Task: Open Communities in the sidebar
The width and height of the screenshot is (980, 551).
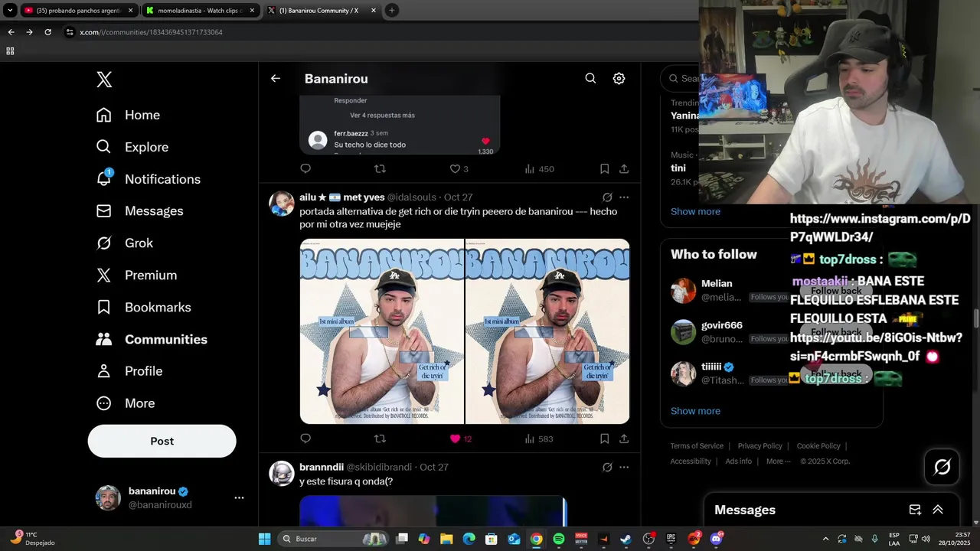Action: [152, 339]
